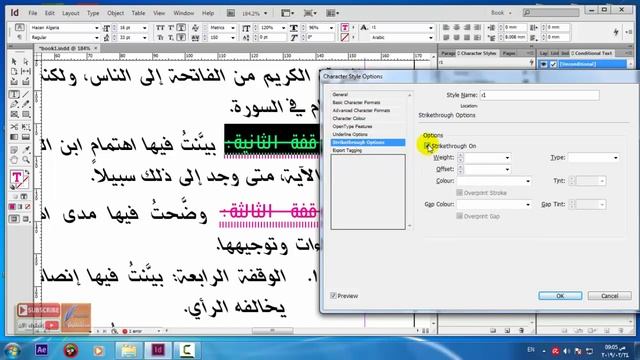Select the Gradient Swatch tool
640x360 pixels.
click(14, 137)
